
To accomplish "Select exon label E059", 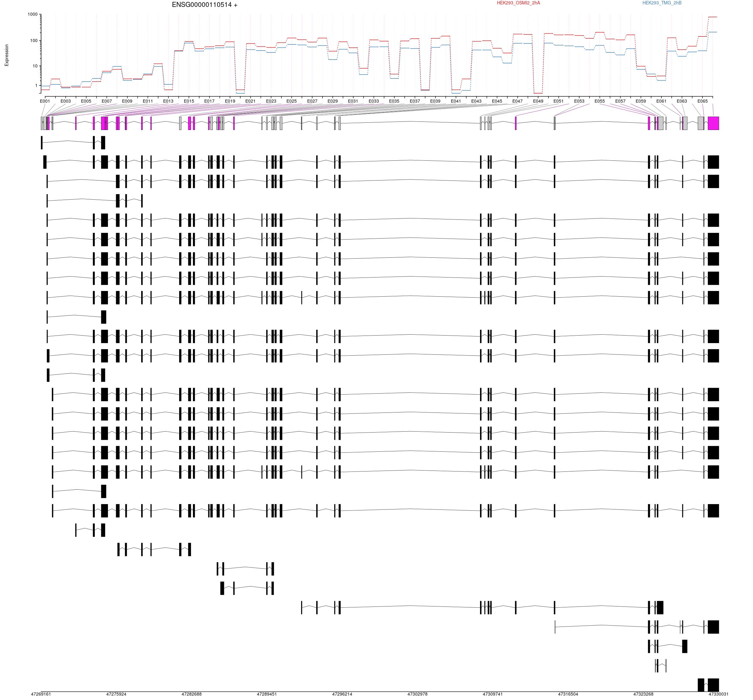I will [x=641, y=101].
